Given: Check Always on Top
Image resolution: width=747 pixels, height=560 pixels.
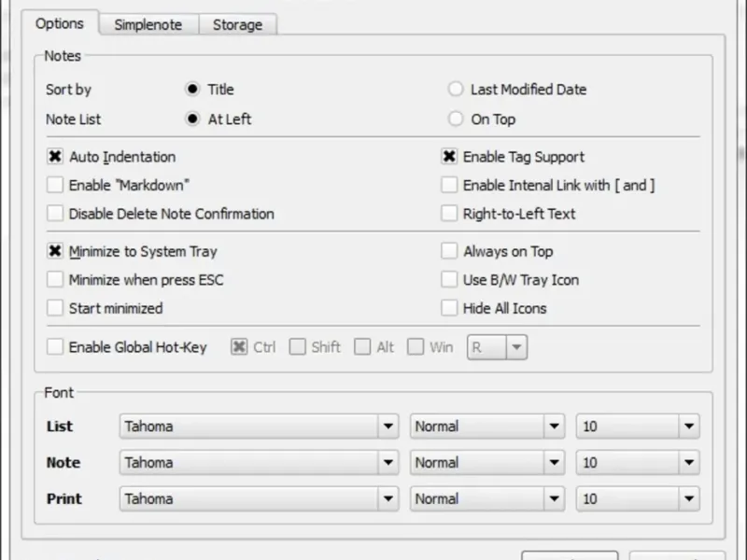Looking at the screenshot, I should point(449,251).
